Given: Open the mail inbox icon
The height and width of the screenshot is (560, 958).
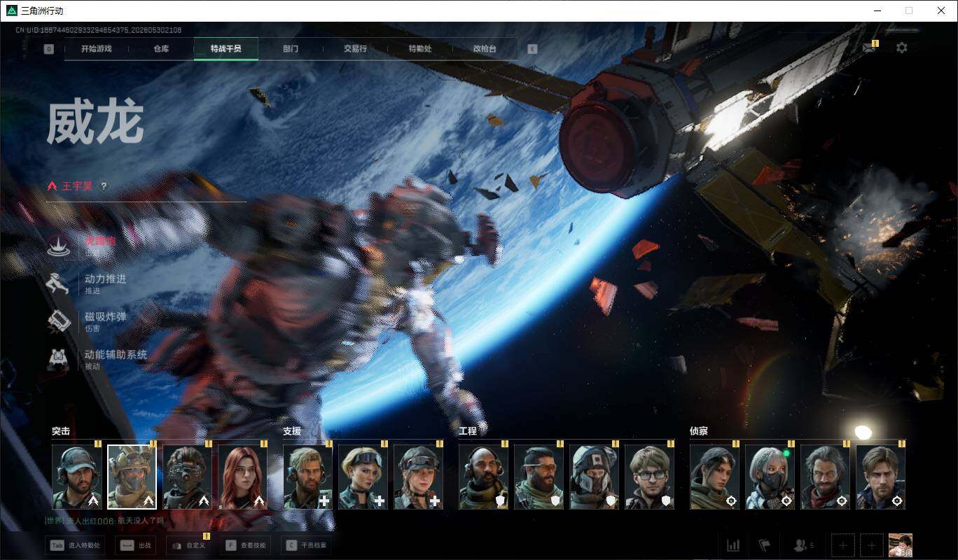Looking at the screenshot, I should [x=869, y=48].
